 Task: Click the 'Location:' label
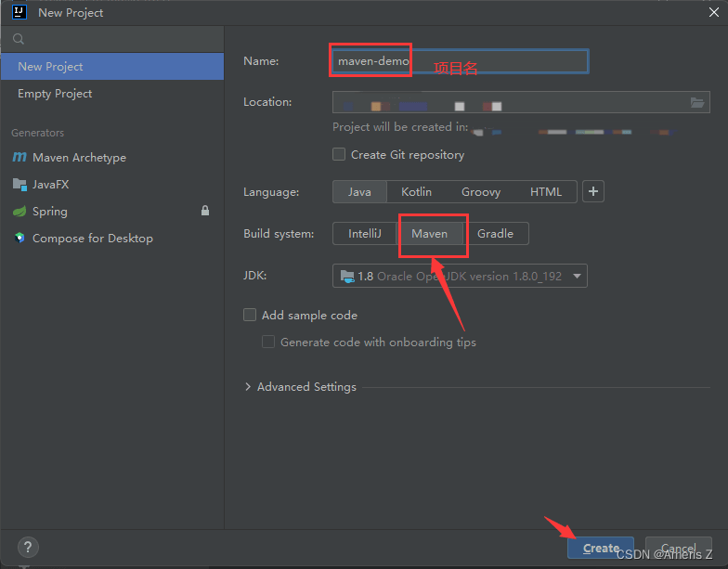point(267,102)
